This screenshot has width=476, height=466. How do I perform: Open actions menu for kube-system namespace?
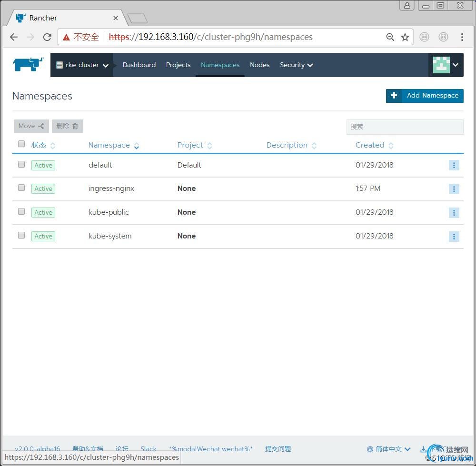[x=454, y=237]
